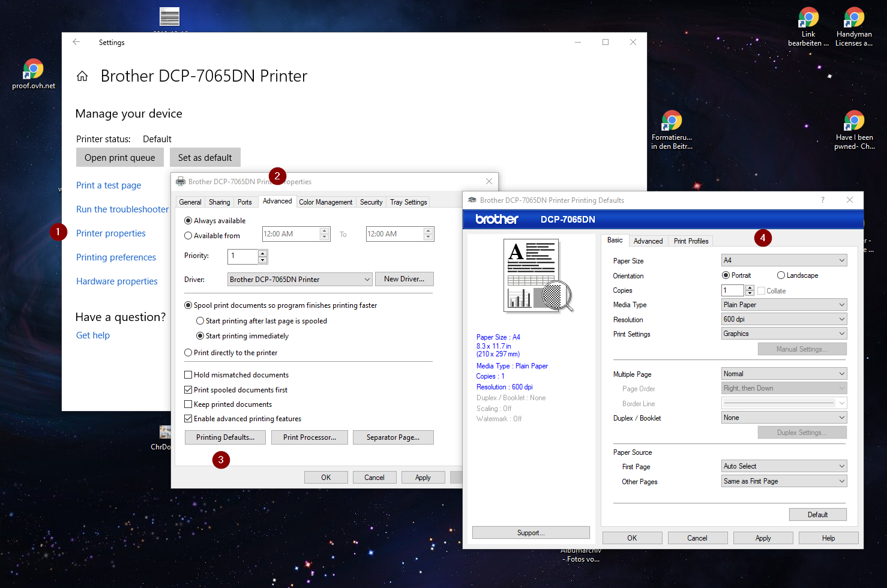The image size is (887, 588).
Task: Click the New Driver... button
Action: click(404, 279)
